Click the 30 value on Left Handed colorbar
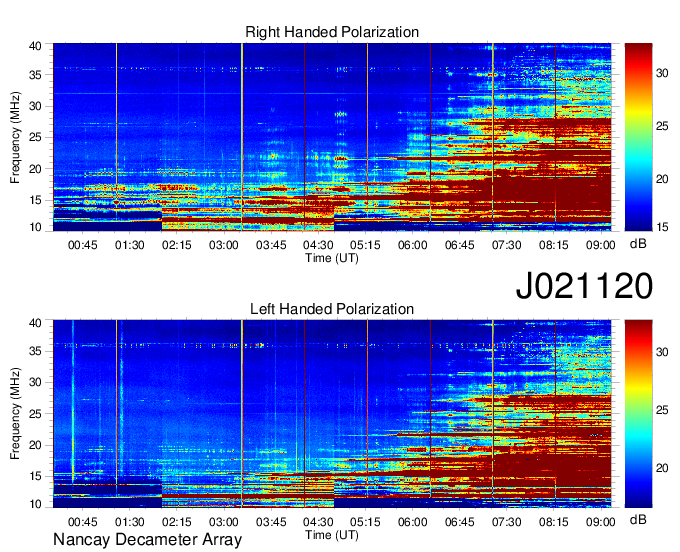 coord(662,352)
